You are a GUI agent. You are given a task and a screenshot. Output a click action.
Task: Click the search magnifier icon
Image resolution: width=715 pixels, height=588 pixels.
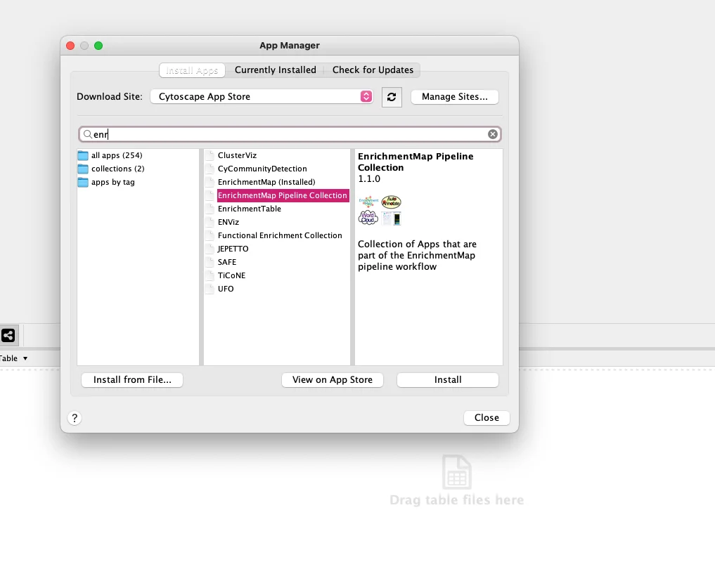pos(87,134)
